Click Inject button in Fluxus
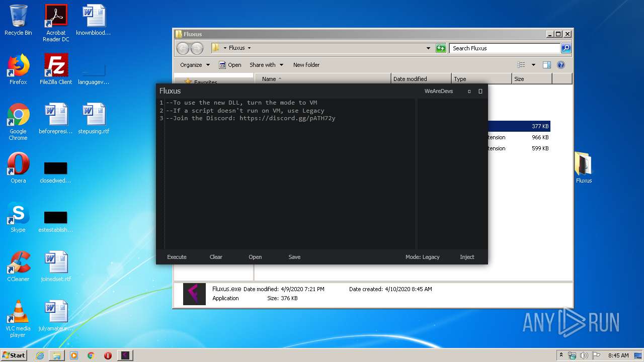644x362 pixels. point(467,257)
